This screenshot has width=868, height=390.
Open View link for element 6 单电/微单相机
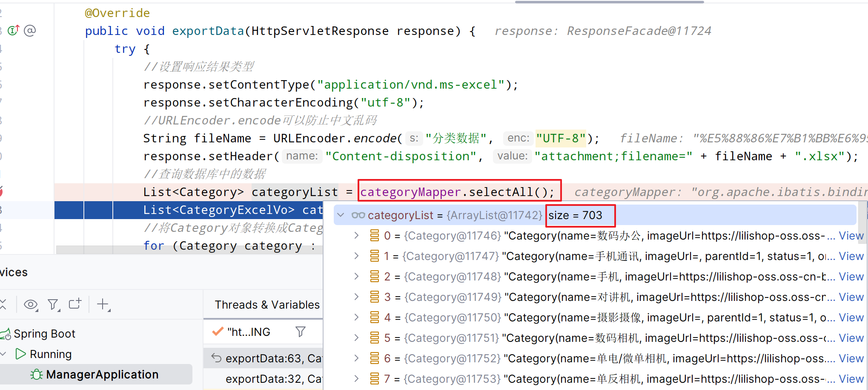tap(851, 358)
